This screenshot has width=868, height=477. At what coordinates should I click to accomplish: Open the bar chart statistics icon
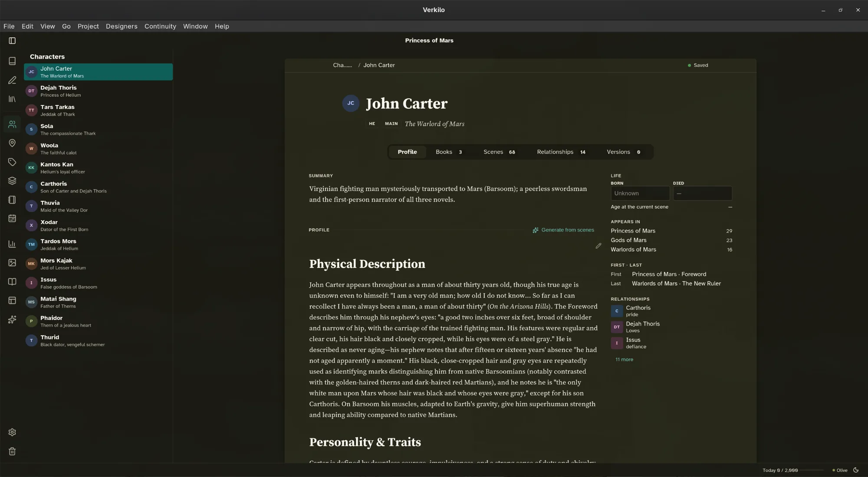point(12,244)
